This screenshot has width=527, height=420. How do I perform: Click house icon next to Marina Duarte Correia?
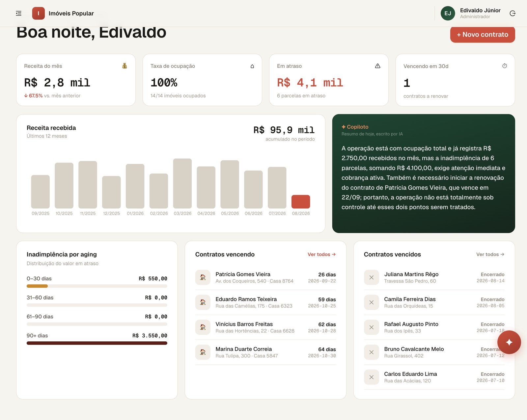(x=203, y=352)
